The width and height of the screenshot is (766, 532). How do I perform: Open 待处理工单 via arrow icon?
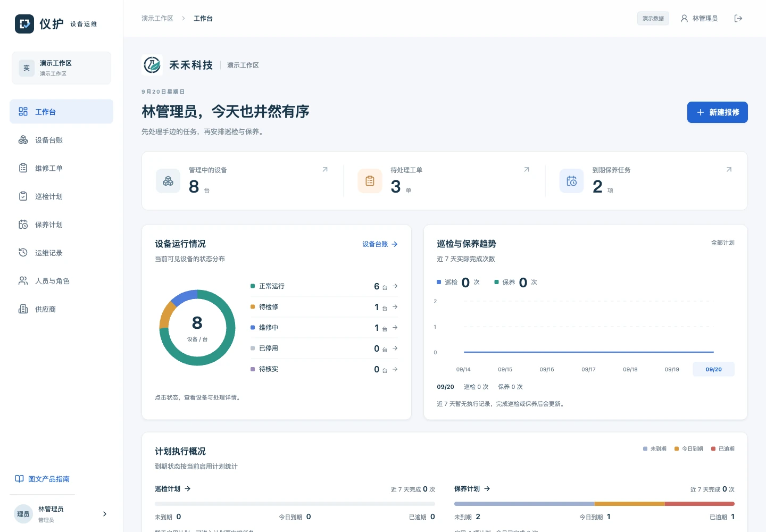527,170
